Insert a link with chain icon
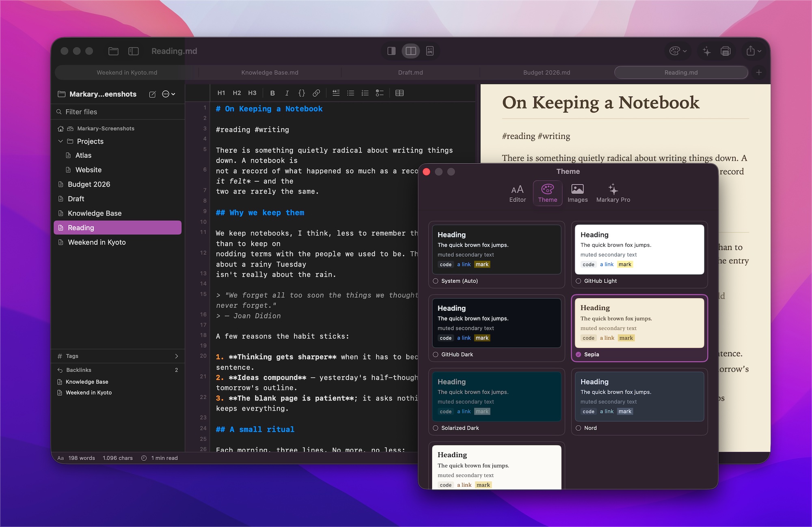The width and height of the screenshot is (812, 527). tap(316, 93)
